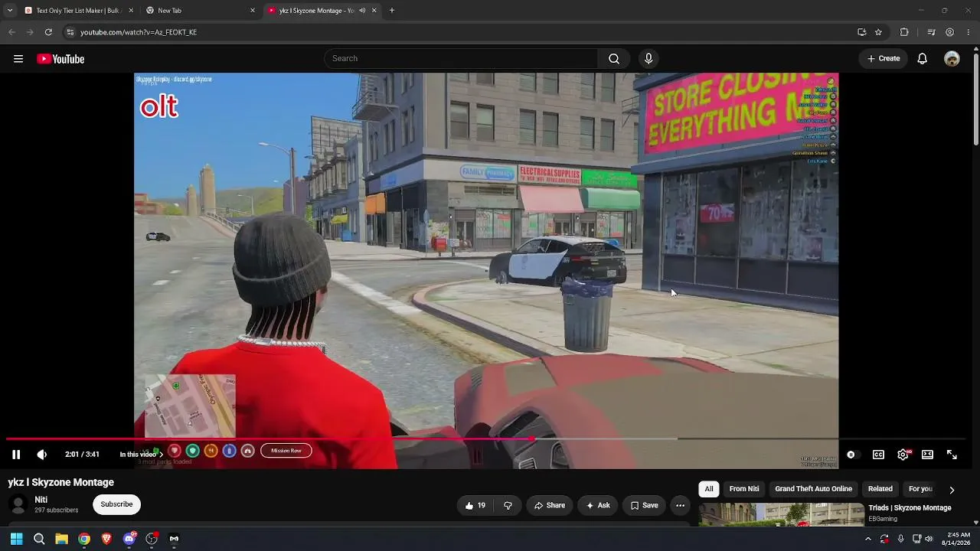View site information for youtube.com
Viewport: 980px width, 551px height.
coord(70,32)
